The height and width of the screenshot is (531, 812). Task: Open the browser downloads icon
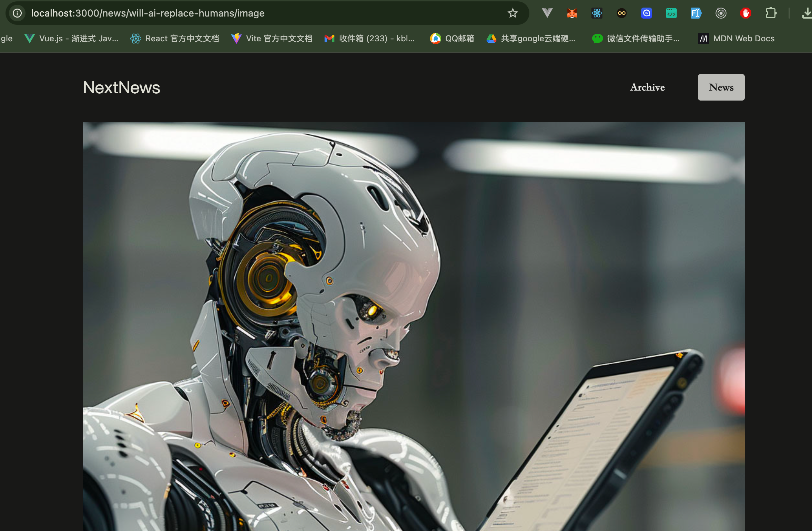(x=806, y=13)
